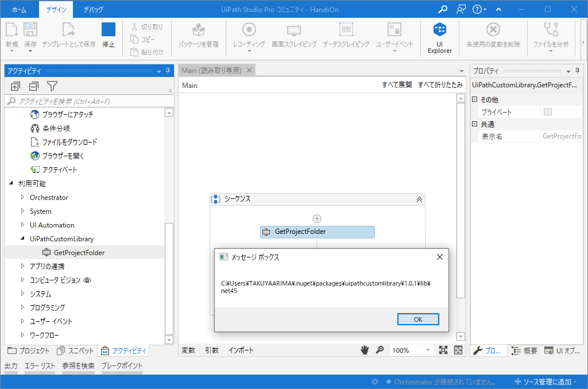
Task: Open the 変数 panel
Action: [x=188, y=351]
